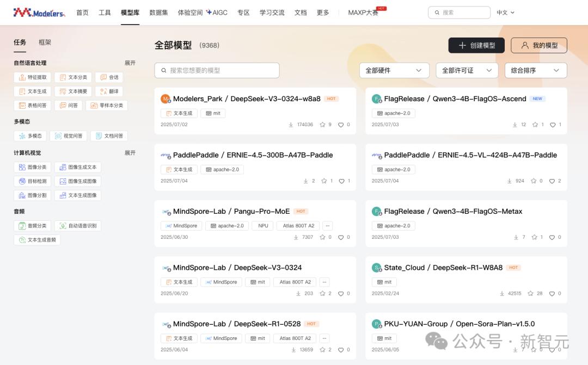
Task: Expand the 自然语言处理 section with 展开
Action: click(x=130, y=63)
